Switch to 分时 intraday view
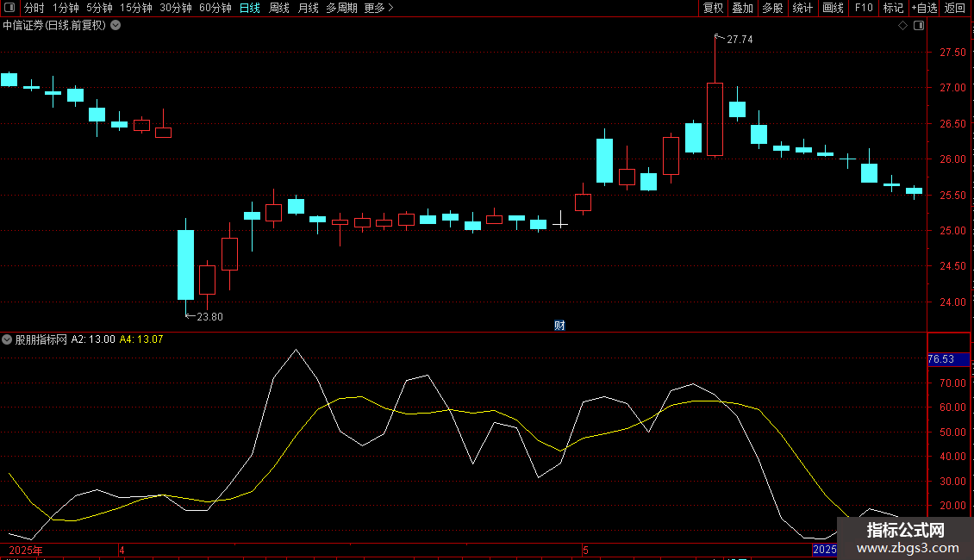The height and width of the screenshot is (560, 974). tap(34, 8)
